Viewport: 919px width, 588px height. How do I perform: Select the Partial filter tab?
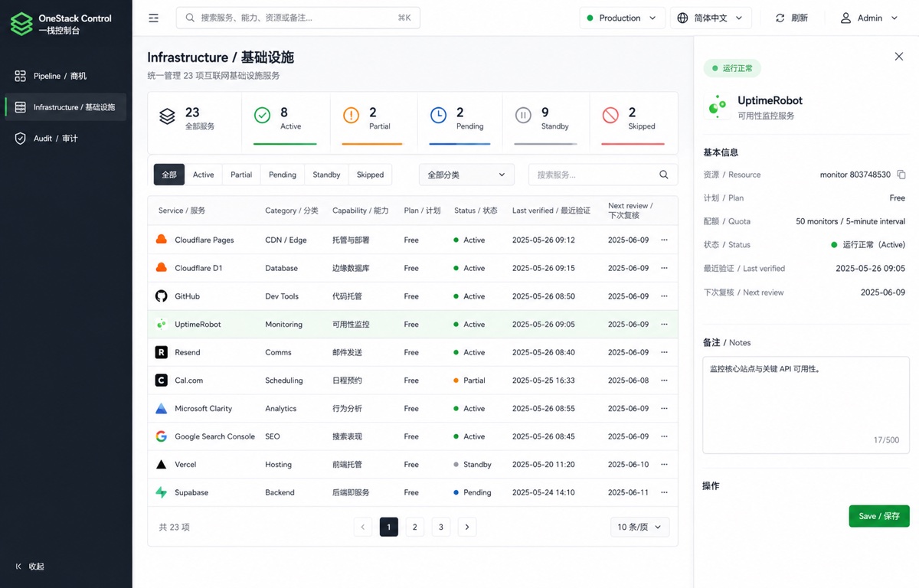click(241, 175)
